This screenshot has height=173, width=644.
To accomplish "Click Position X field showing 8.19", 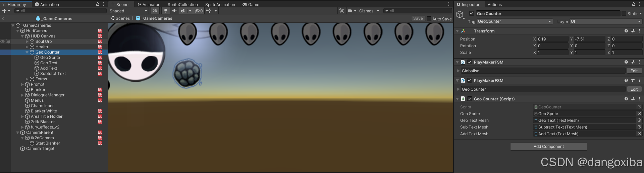I will click(552, 39).
